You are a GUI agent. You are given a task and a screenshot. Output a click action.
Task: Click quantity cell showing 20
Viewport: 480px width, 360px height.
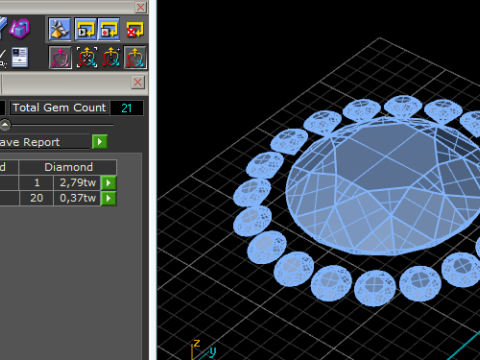(36, 198)
